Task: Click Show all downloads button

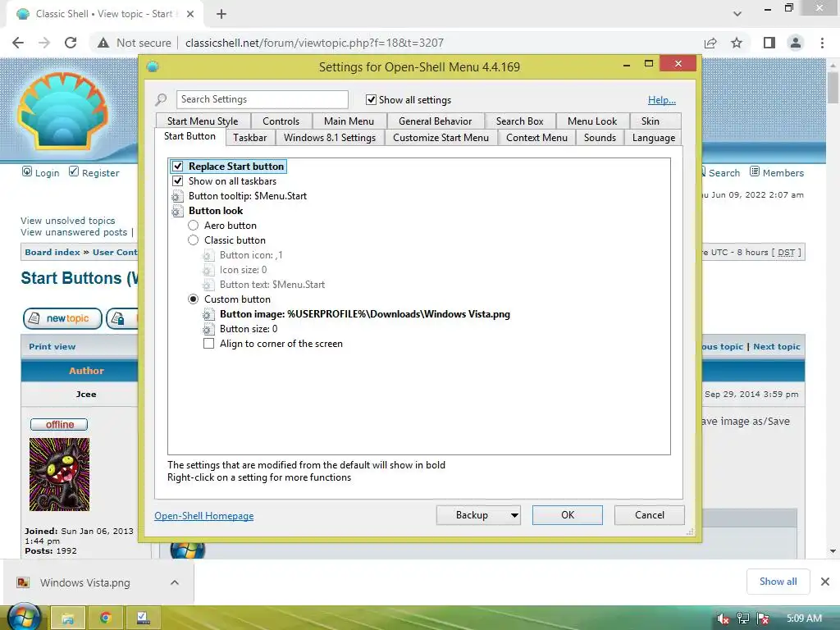Action: [x=778, y=582]
